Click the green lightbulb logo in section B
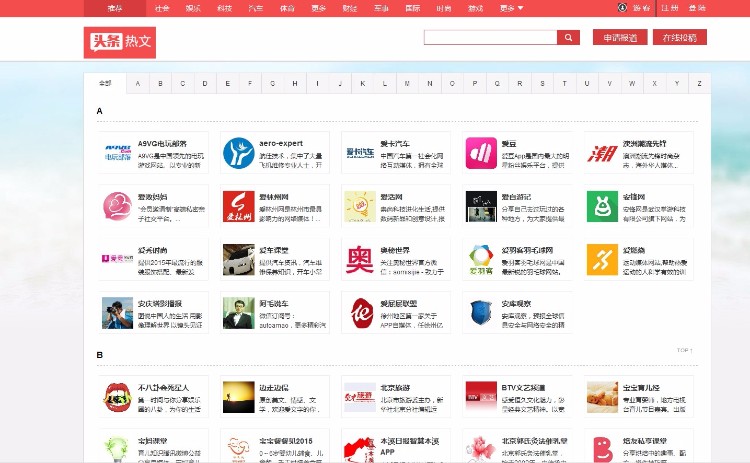This screenshot has height=463, width=750. pyautogui.click(x=117, y=449)
